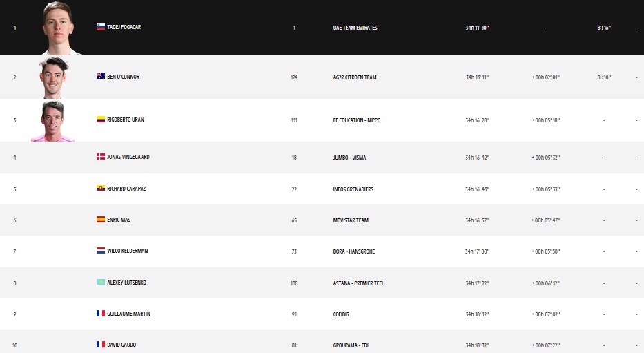Open Tadej Pogacar's rider photo
This screenshot has width=644, height=353.
[61, 28]
